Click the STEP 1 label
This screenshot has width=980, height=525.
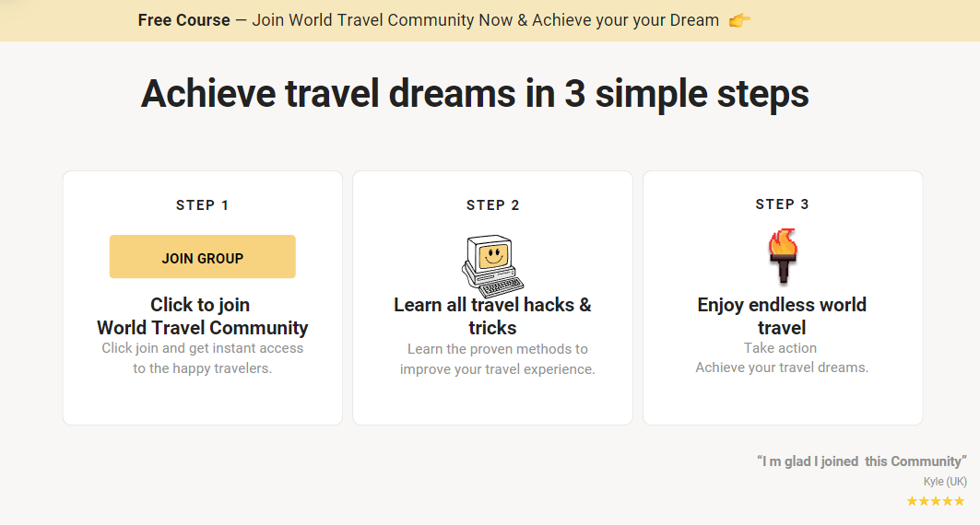[x=203, y=205]
